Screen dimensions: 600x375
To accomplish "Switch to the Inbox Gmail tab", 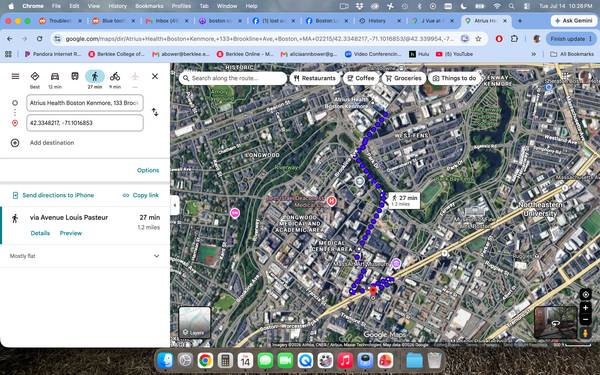I will point(167,21).
